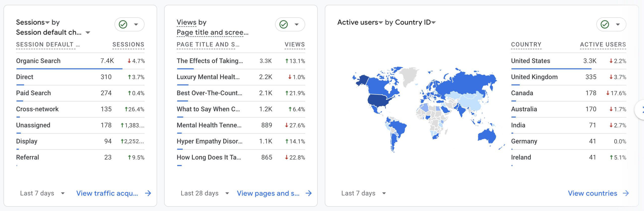The height and width of the screenshot is (211, 644).
Task: Click green checkmark status icon on Views card
Action: [284, 24]
